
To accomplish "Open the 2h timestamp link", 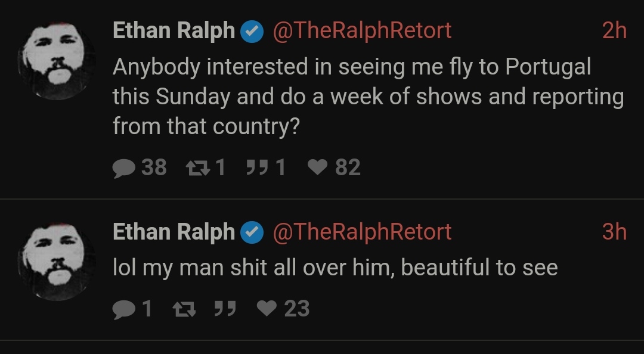I will (x=614, y=31).
